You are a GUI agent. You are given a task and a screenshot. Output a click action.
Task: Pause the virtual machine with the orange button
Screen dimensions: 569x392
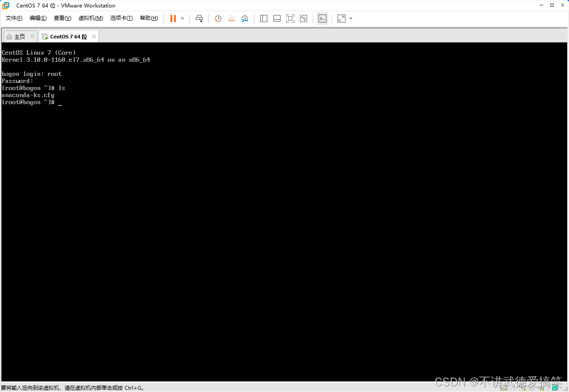click(173, 19)
